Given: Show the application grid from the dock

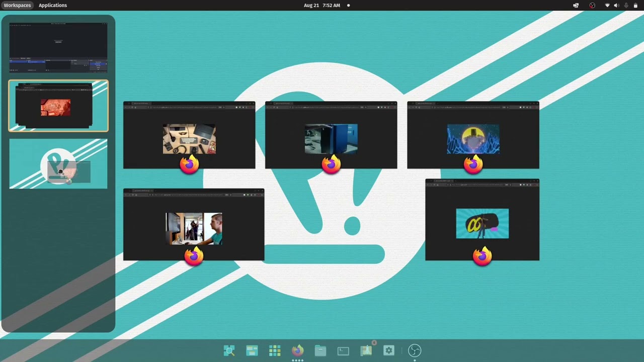Looking at the screenshot, I should pos(275,350).
